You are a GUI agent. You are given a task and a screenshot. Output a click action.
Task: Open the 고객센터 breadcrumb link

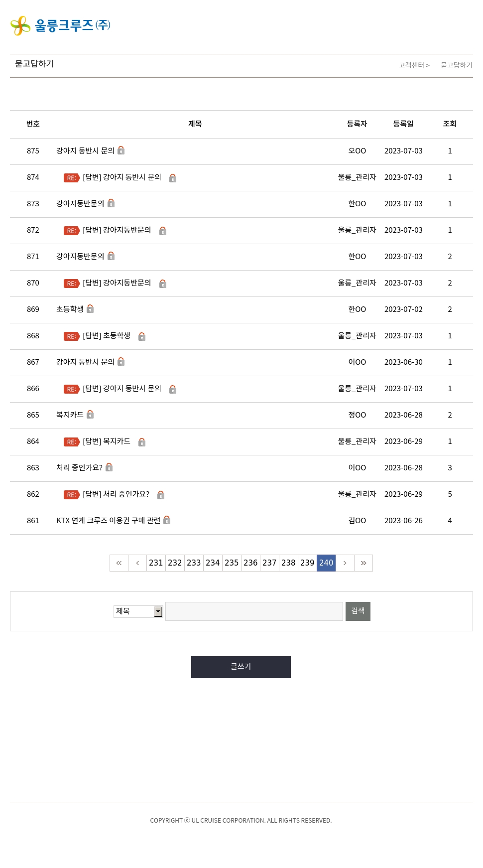[x=411, y=65]
